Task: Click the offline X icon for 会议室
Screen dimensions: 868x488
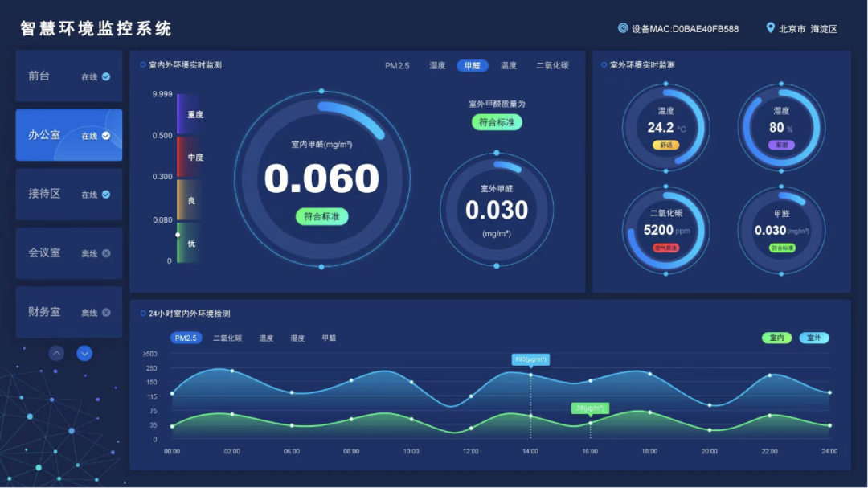Action: tap(106, 253)
